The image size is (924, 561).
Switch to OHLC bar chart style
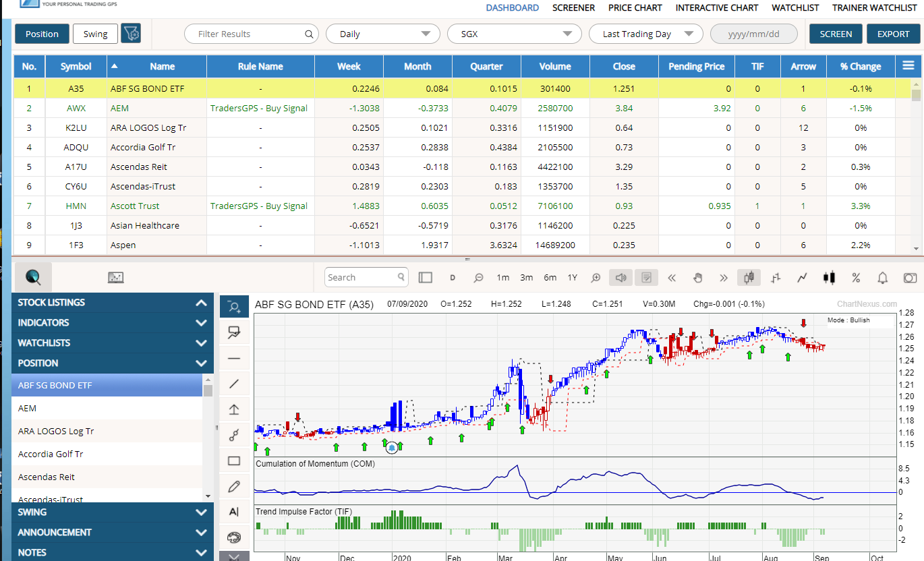[776, 277]
